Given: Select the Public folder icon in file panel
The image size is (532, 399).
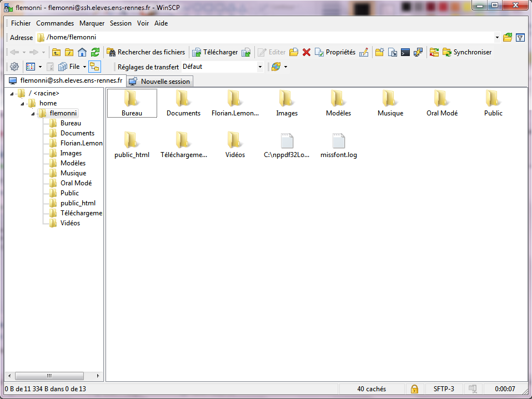Looking at the screenshot, I should pos(493,98).
